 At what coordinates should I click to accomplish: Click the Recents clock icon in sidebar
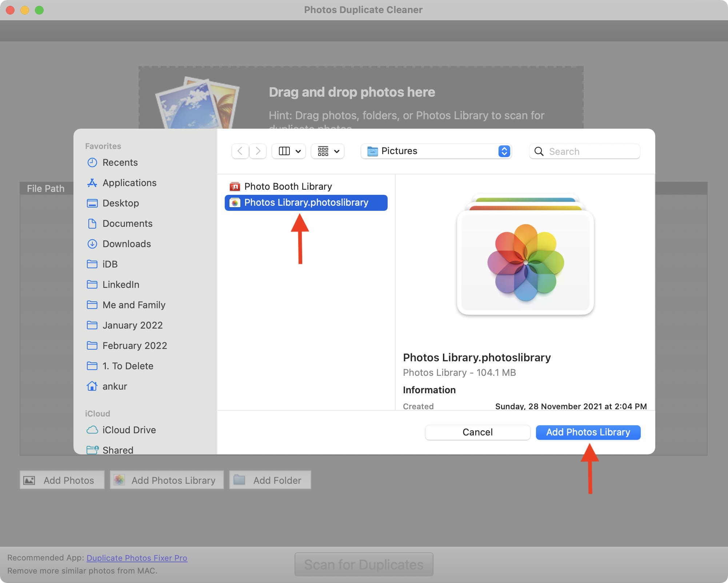coord(92,162)
